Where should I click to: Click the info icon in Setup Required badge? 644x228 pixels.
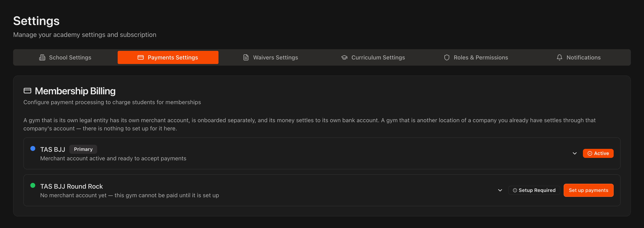[x=515, y=190]
